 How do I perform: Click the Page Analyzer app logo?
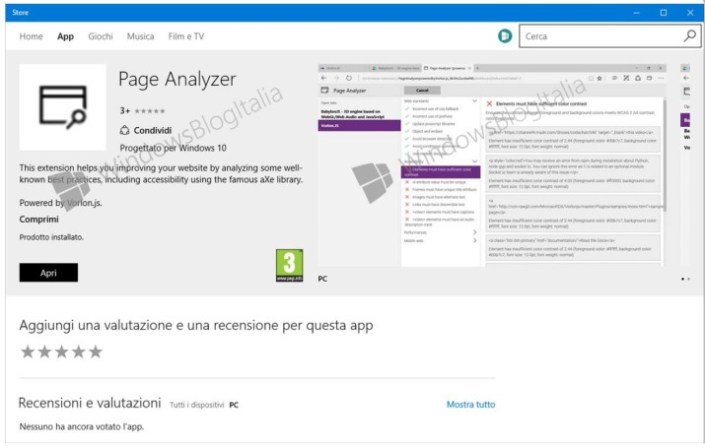pyautogui.click(x=62, y=107)
